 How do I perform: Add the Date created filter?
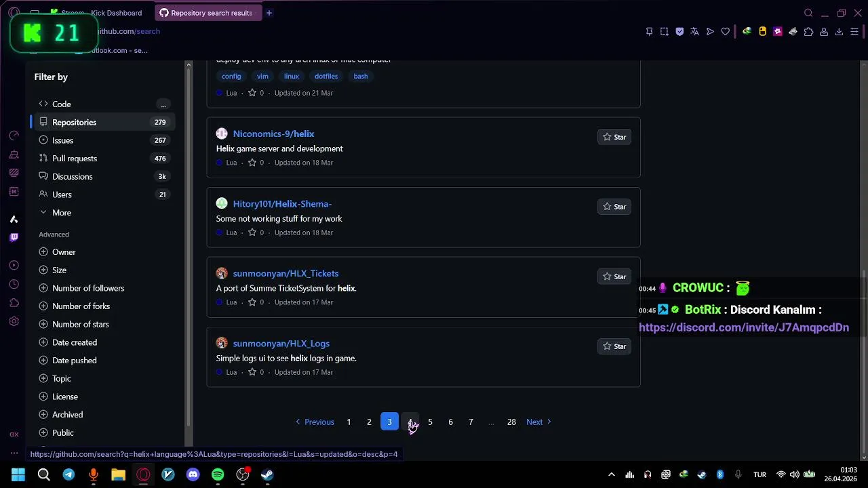[x=68, y=342]
